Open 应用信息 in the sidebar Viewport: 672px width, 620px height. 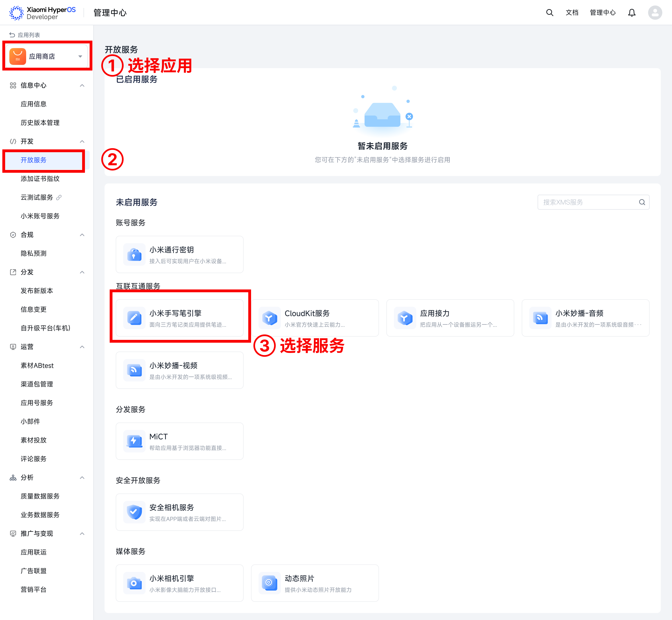(x=34, y=104)
